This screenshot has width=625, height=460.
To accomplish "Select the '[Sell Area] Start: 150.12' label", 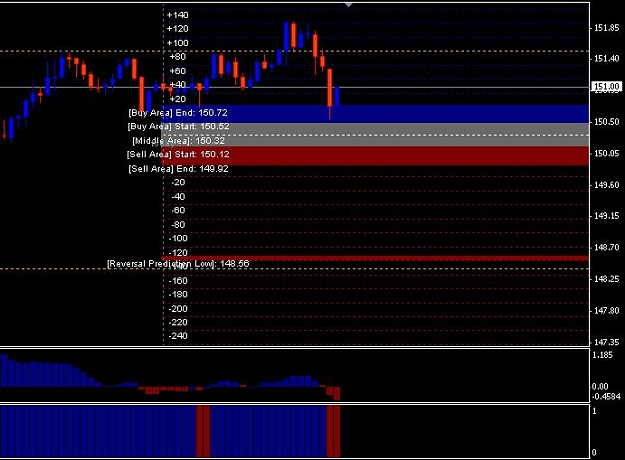I will click(x=178, y=155).
